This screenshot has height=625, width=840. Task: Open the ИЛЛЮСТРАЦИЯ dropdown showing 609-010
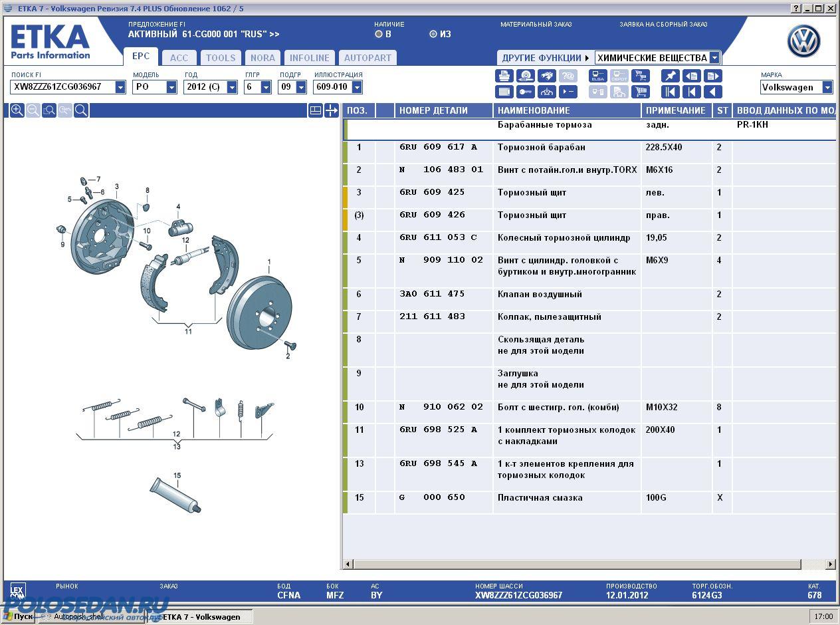point(357,87)
